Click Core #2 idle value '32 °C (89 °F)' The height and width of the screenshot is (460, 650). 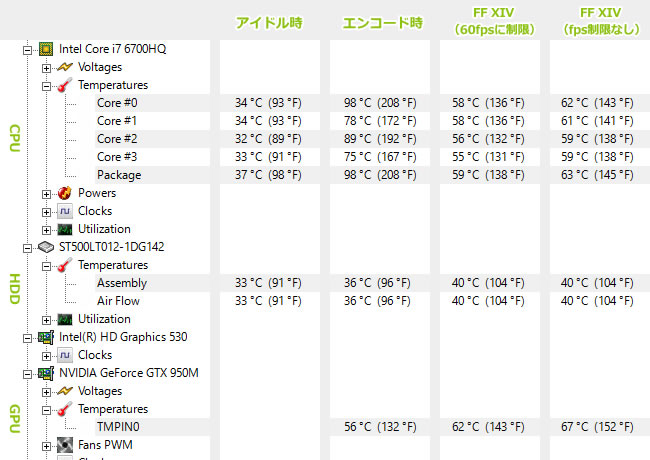pos(268,139)
